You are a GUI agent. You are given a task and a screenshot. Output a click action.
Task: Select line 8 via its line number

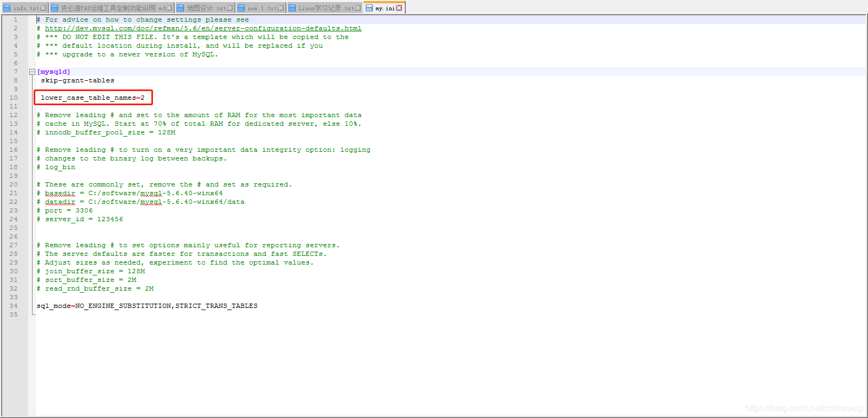click(x=16, y=80)
